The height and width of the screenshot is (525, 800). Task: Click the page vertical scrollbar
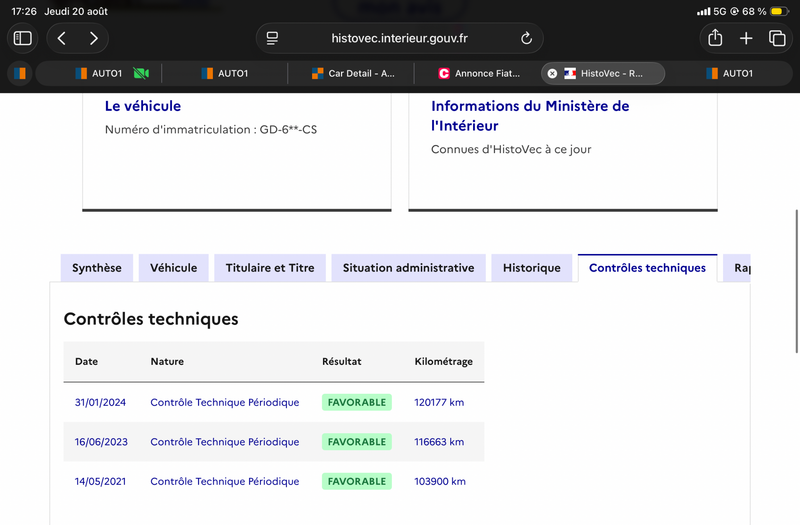click(797, 281)
